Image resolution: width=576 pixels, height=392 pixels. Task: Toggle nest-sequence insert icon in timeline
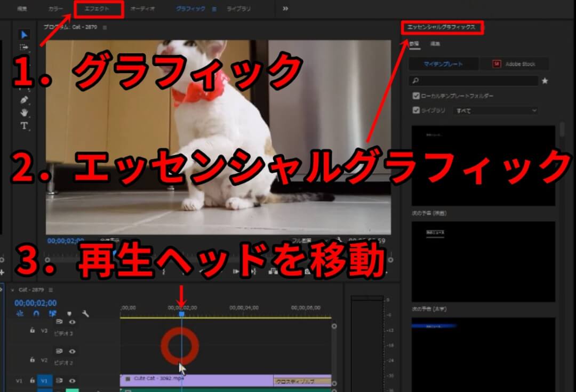[20, 314]
